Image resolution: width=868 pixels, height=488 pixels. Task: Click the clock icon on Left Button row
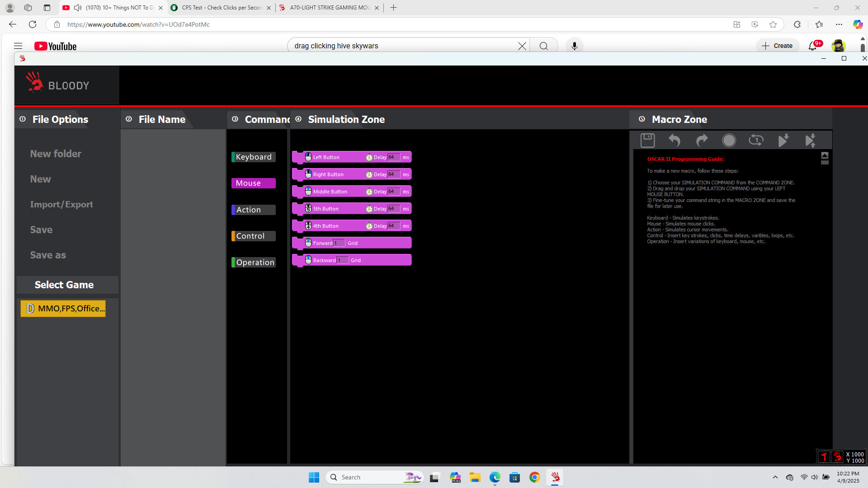(369, 158)
